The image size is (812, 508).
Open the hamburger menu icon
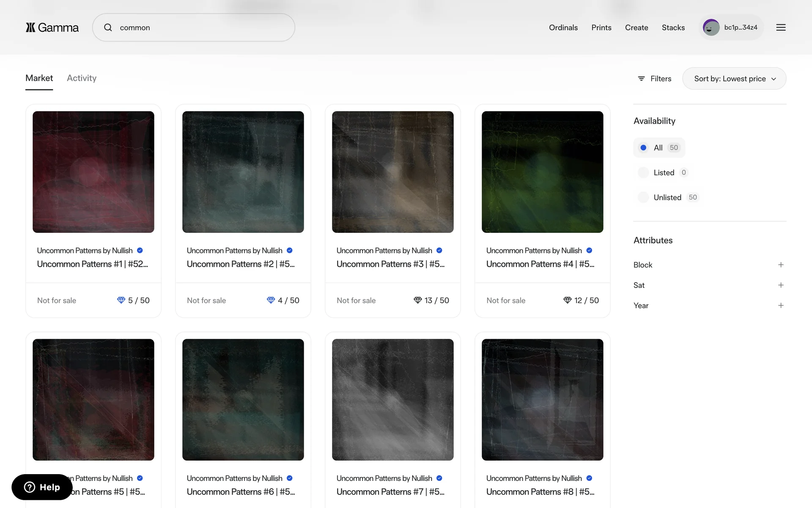781,28
